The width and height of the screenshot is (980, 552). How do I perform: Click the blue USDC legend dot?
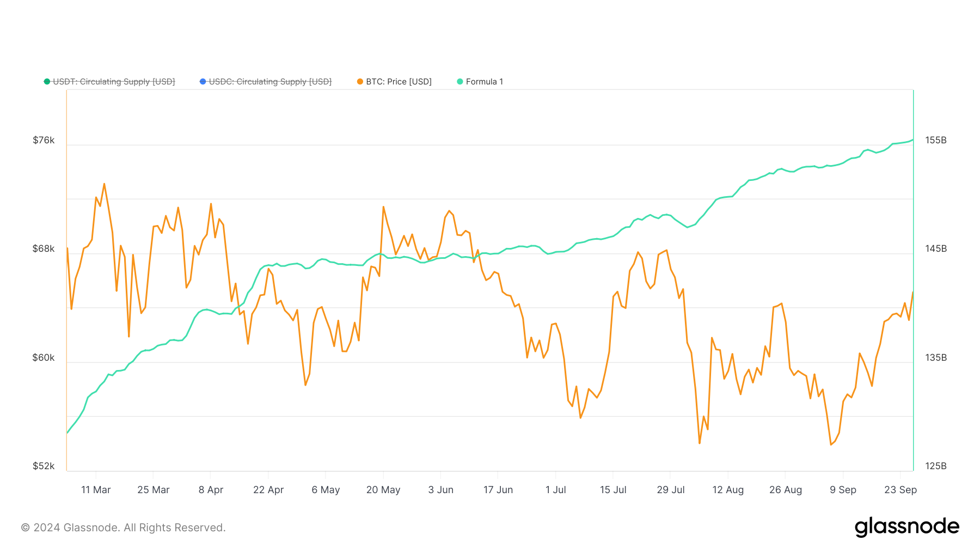click(x=203, y=82)
